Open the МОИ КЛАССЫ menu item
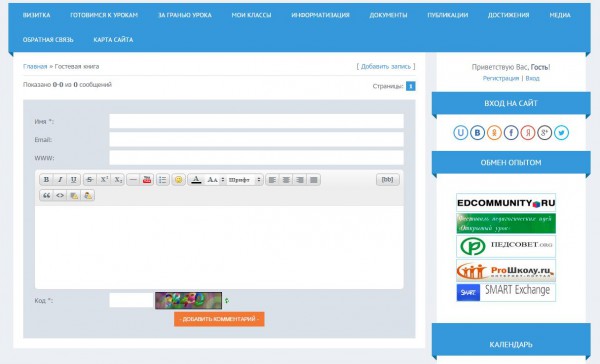Screen dimensions: 600x364 click(x=251, y=15)
